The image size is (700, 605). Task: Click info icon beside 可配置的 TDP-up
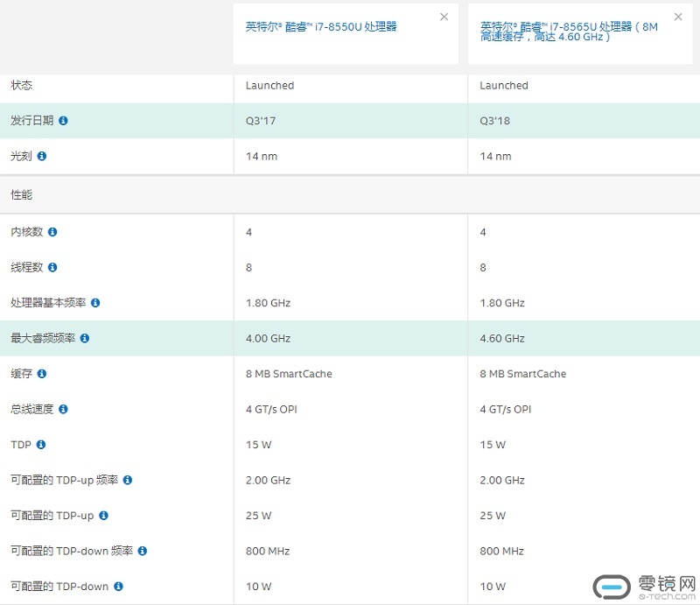(x=103, y=516)
